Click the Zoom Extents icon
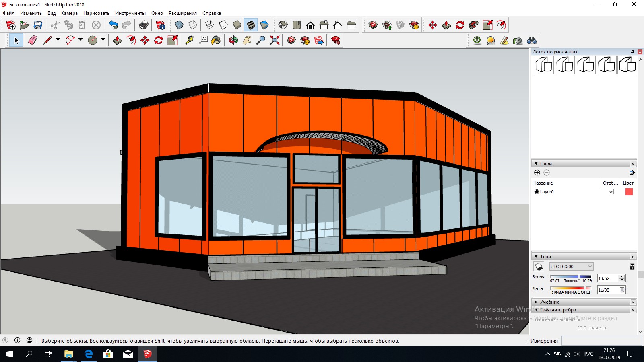 coord(275,40)
